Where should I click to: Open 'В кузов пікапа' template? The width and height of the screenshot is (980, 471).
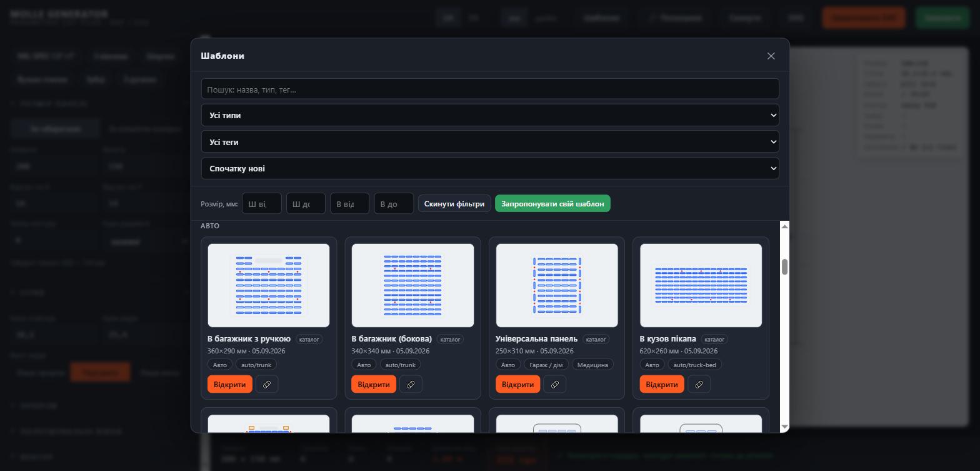[661, 384]
